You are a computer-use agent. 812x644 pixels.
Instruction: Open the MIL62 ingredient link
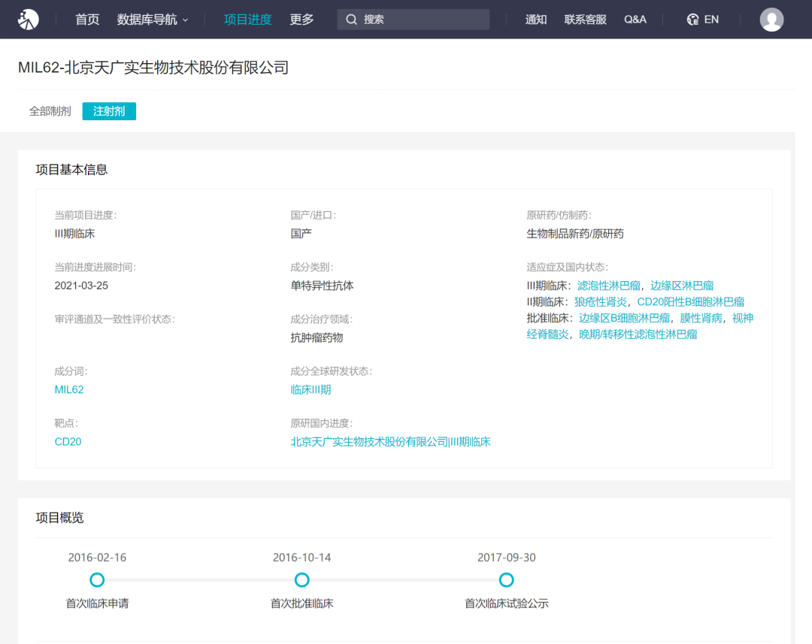(x=69, y=390)
